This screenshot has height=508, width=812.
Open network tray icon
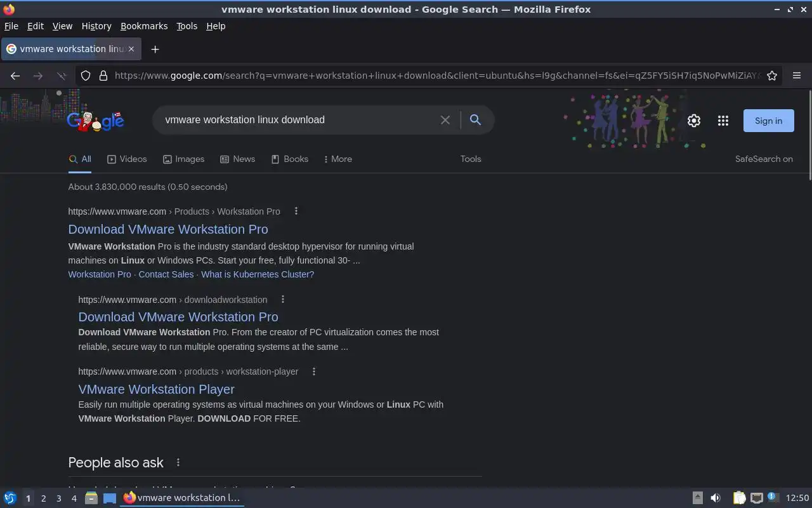click(756, 498)
